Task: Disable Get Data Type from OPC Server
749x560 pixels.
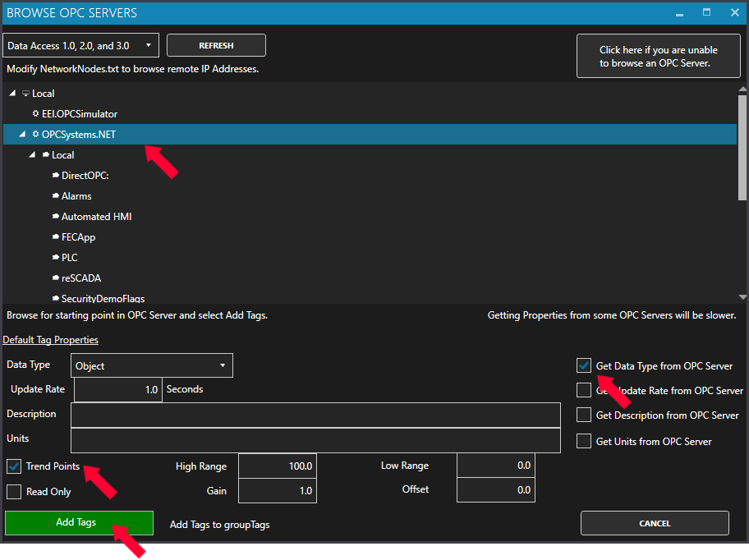Action: pyautogui.click(x=584, y=366)
